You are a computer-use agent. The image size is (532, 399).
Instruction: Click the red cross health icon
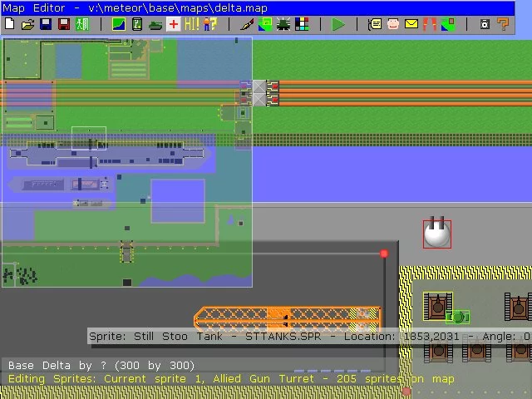point(174,24)
